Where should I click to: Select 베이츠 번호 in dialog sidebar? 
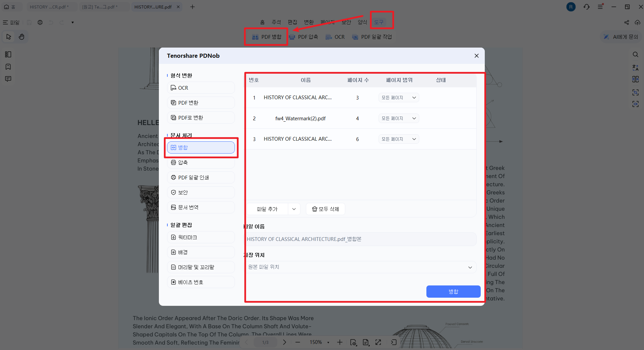point(201,282)
